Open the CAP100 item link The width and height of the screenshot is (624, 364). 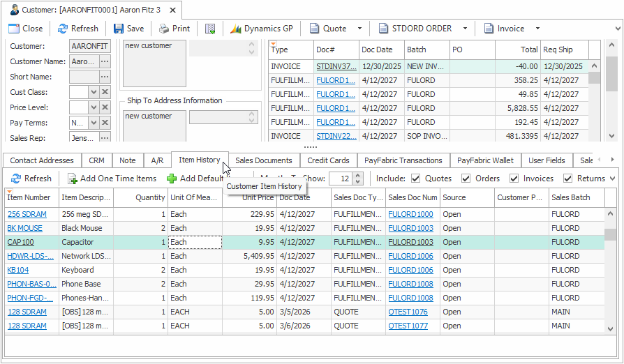click(20, 242)
